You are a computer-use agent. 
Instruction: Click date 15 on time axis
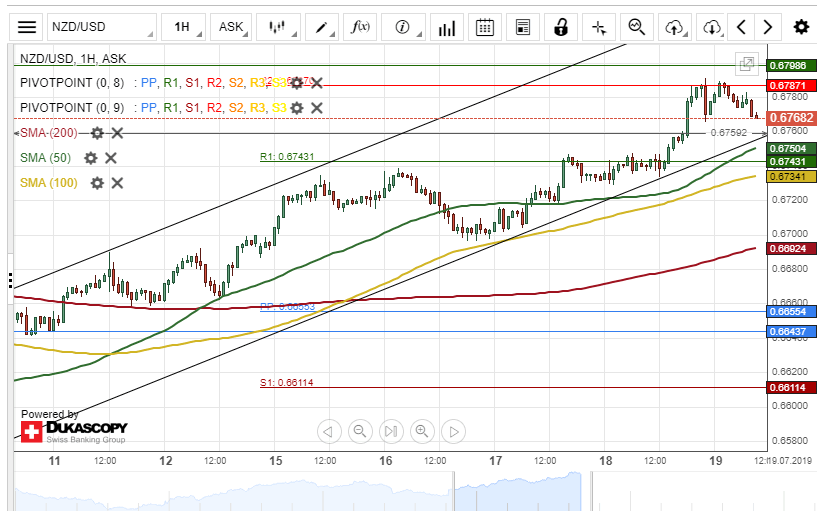click(275, 461)
